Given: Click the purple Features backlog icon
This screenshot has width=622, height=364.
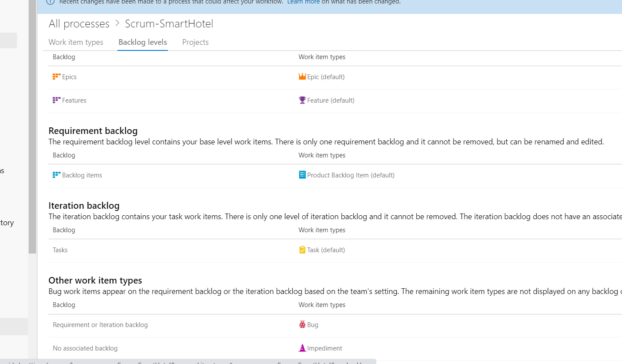Looking at the screenshot, I should click(x=57, y=100).
